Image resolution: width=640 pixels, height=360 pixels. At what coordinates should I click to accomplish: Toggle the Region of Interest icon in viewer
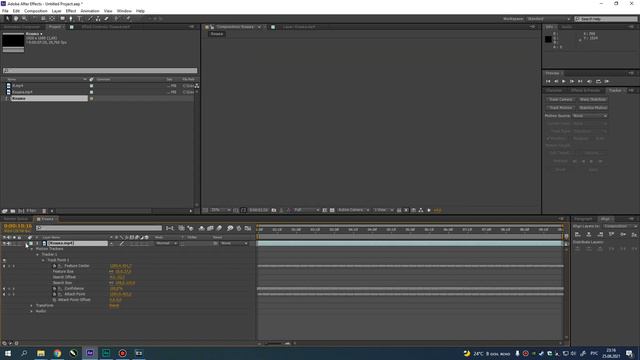[x=324, y=210]
